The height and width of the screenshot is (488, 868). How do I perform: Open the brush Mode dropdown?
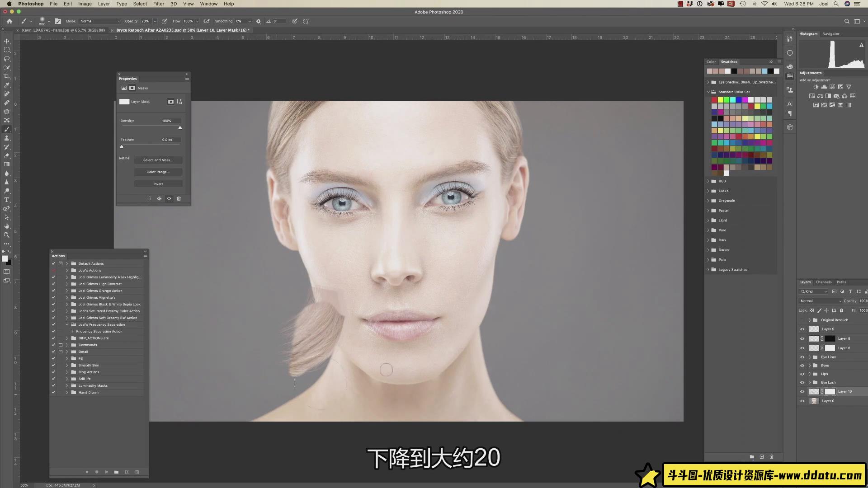100,21
